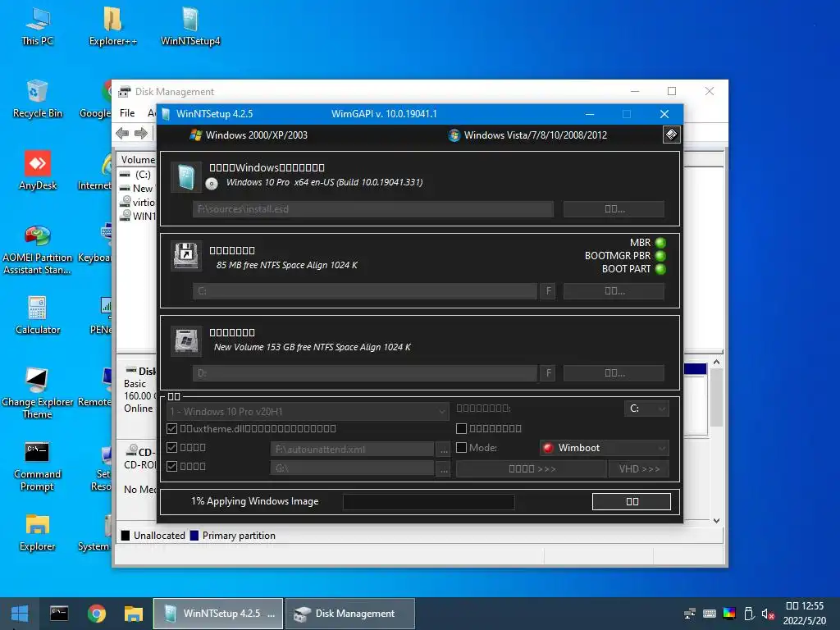Click the Primary partition blue legend swatch
The image size is (840, 630).
(x=194, y=535)
